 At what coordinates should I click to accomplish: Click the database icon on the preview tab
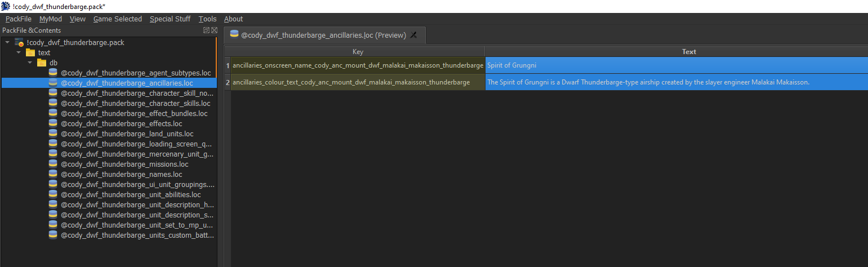(234, 34)
